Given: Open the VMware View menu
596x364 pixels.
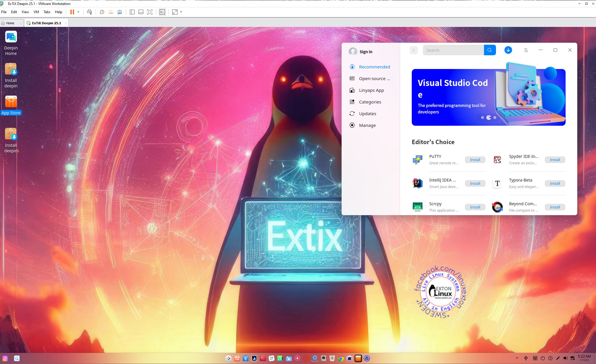Looking at the screenshot, I should pos(25,12).
